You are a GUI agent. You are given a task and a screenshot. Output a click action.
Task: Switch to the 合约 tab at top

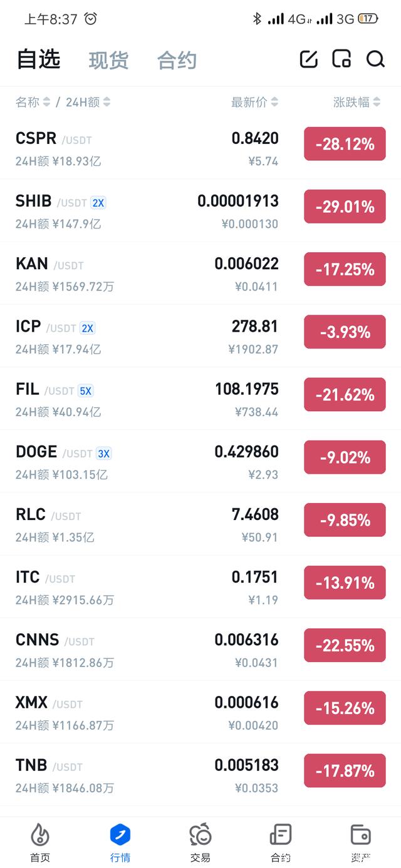(x=177, y=60)
